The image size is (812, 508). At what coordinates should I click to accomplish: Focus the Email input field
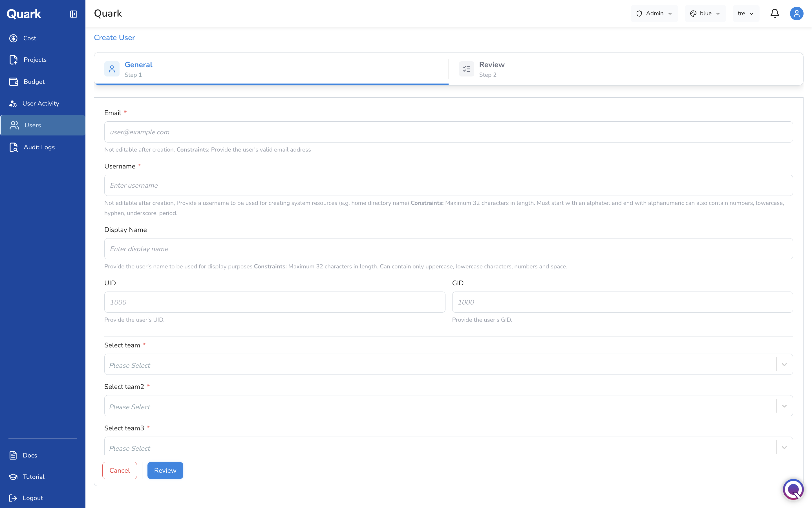[x=448, y=132]
